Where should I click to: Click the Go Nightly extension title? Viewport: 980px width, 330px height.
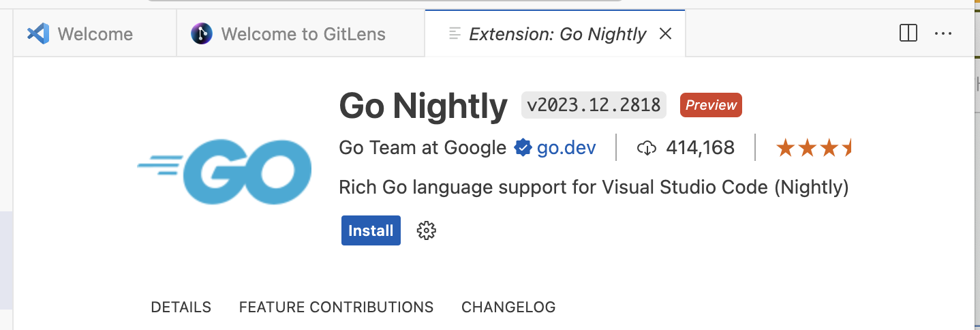(x=423, y=106)
